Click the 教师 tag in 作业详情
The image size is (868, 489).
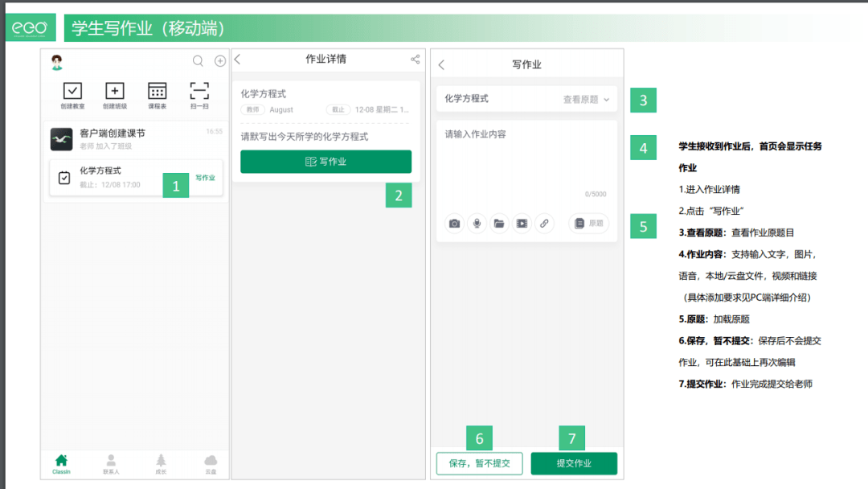[253, 109]
